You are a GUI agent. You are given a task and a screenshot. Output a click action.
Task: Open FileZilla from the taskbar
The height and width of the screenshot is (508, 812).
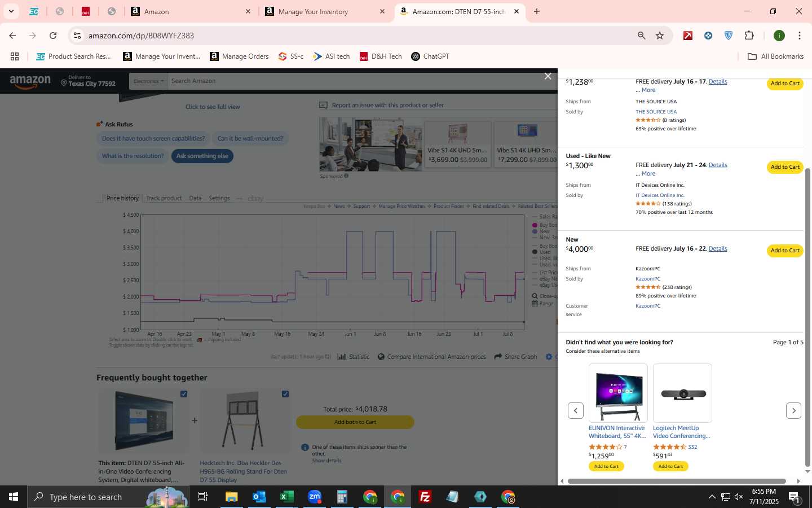[x=425, y=497]
